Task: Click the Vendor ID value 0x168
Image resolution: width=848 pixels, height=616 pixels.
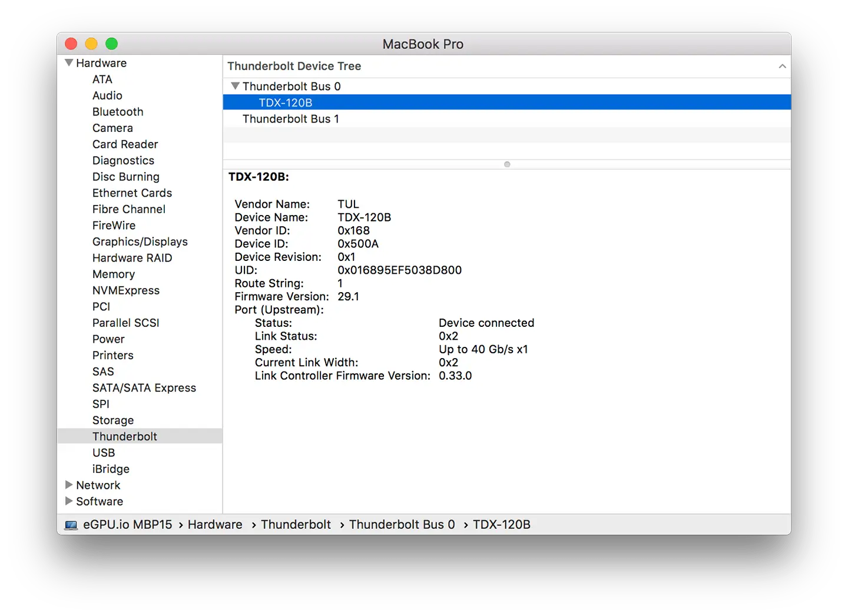Action: (x=353, y=231)
